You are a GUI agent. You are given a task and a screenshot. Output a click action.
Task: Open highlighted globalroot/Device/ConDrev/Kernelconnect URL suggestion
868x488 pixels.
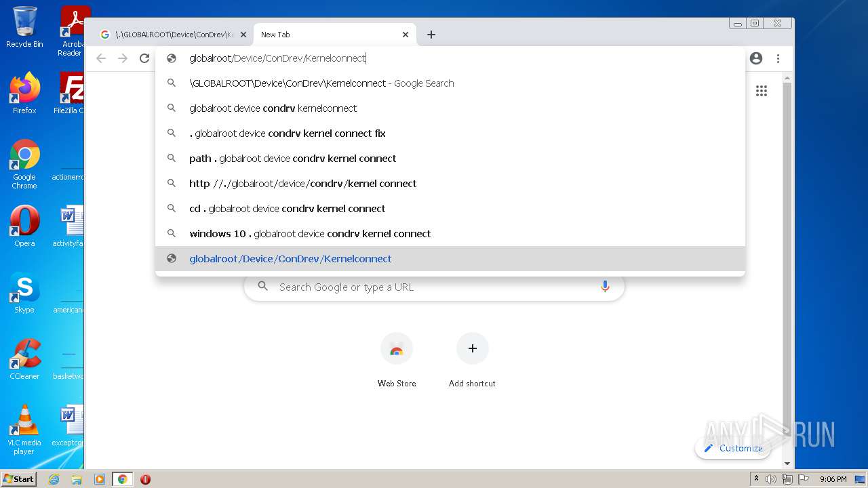pos(450,259)
